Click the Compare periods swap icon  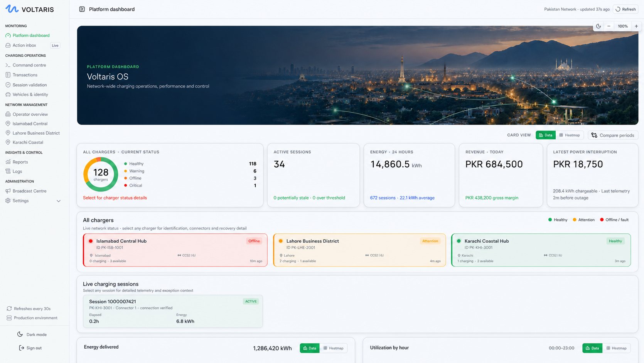pos(594,135)
